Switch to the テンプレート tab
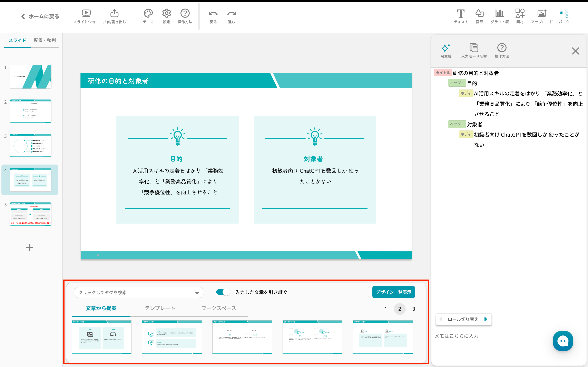 tap(160, 308)
